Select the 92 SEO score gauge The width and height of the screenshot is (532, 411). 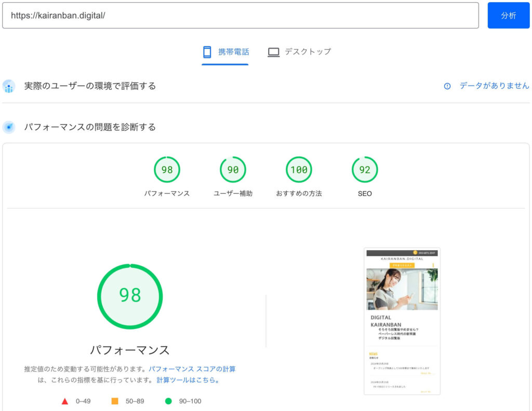(x=365, y=170)
